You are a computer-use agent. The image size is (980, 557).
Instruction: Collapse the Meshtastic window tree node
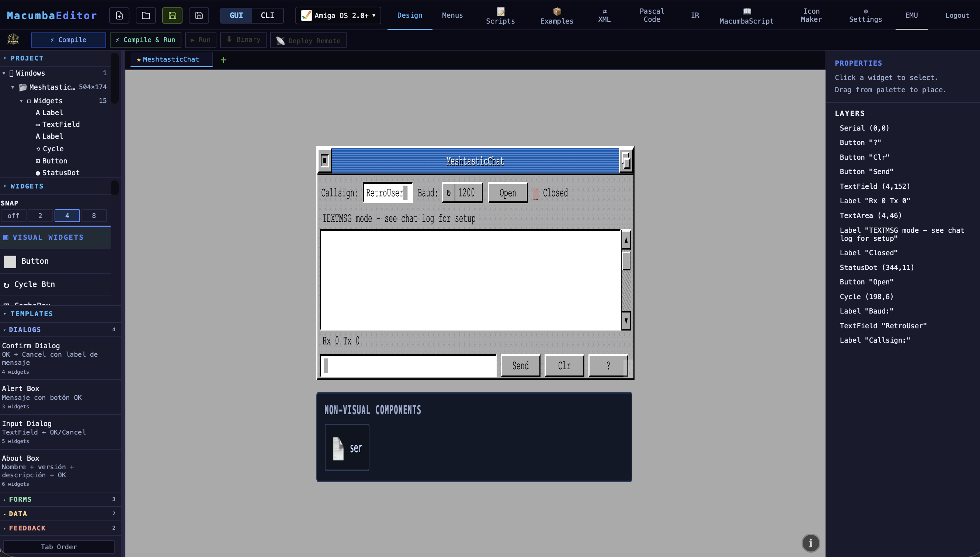point(13,87)
